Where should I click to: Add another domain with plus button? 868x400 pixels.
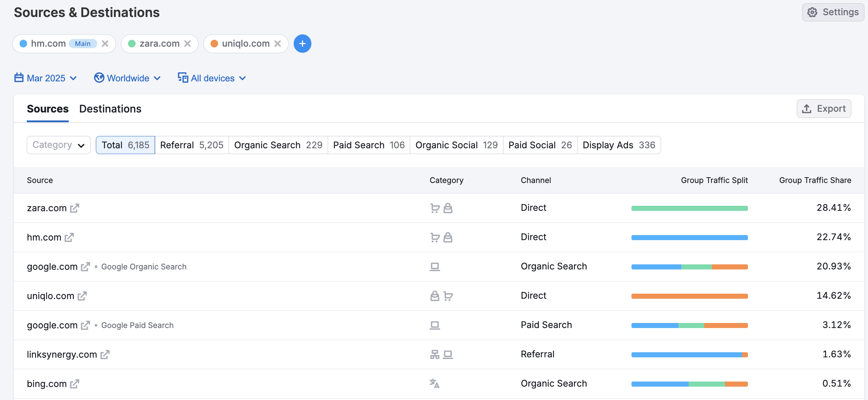coord(302,44)
